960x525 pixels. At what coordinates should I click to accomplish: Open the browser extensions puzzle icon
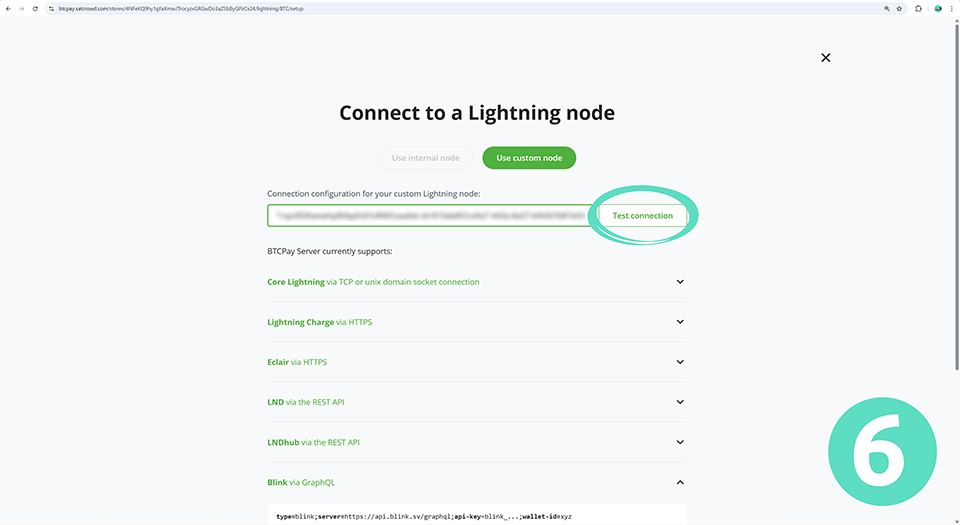(x=919, y=8)
